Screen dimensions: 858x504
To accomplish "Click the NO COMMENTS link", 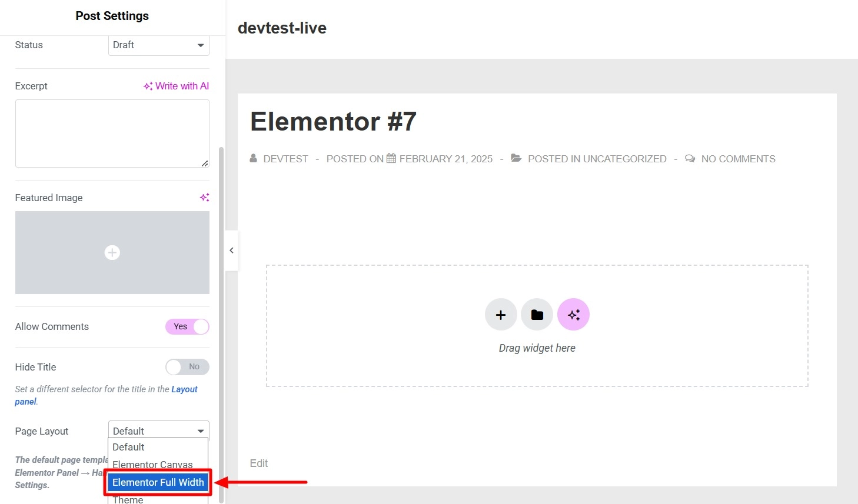I will 738,159.
